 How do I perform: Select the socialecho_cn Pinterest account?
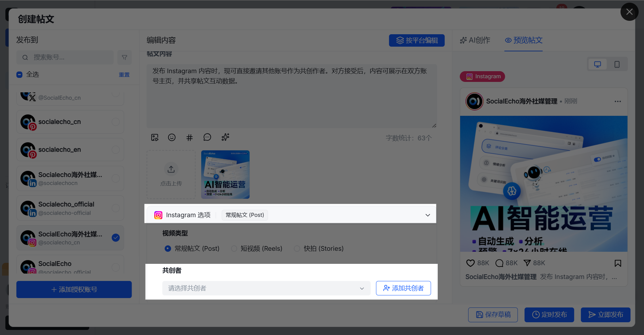tap(70, 122)
